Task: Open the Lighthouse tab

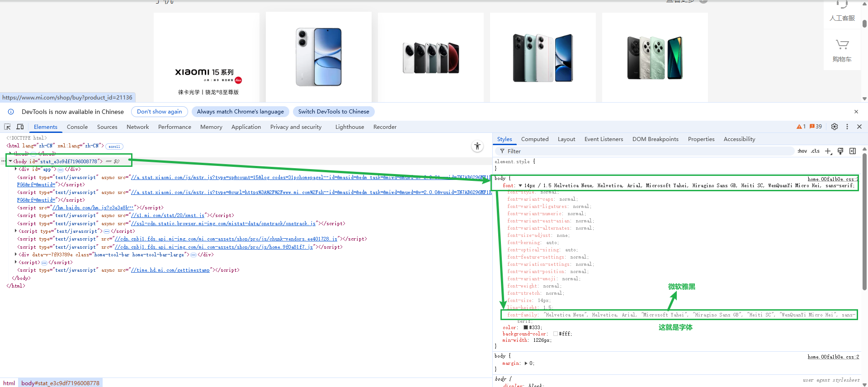Action: point(350,127)
